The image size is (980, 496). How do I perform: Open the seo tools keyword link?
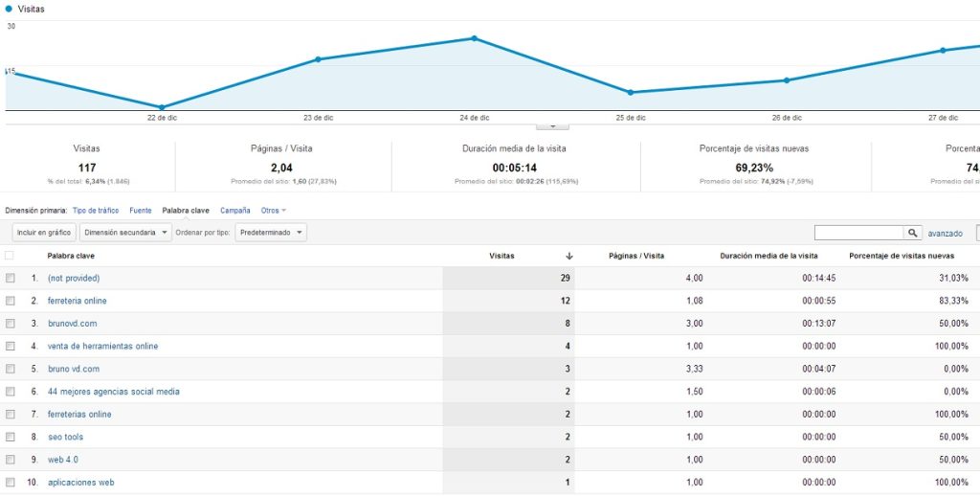65,437
